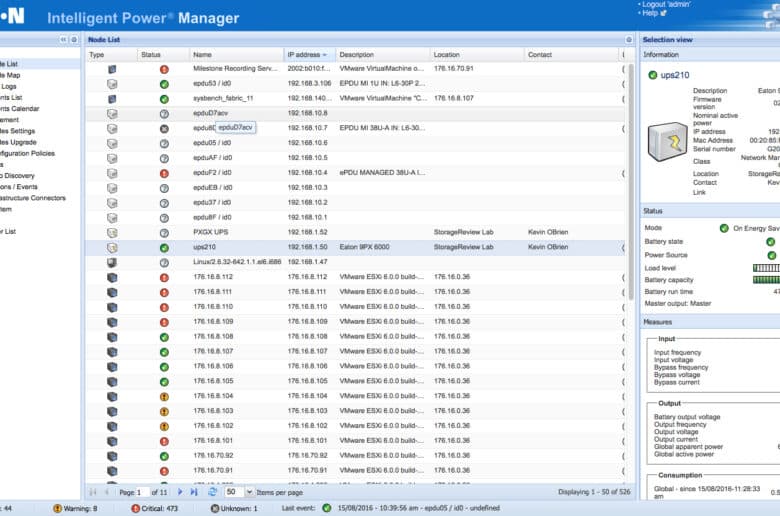
Task: Click UPS type icon in ups210 row
Action: coord(112,247)
